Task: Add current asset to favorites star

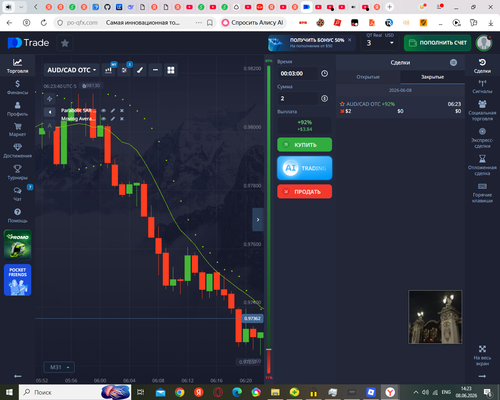Action: [x=65, y=43]
